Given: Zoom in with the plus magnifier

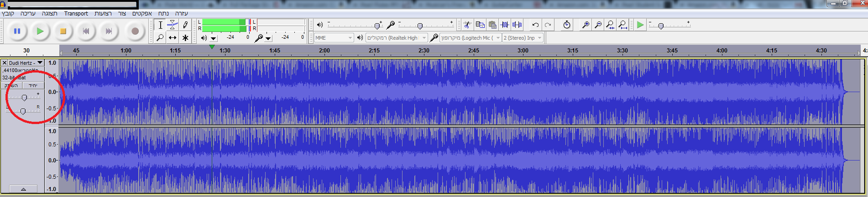Looking at the screenshot, I should click(586, 25).
